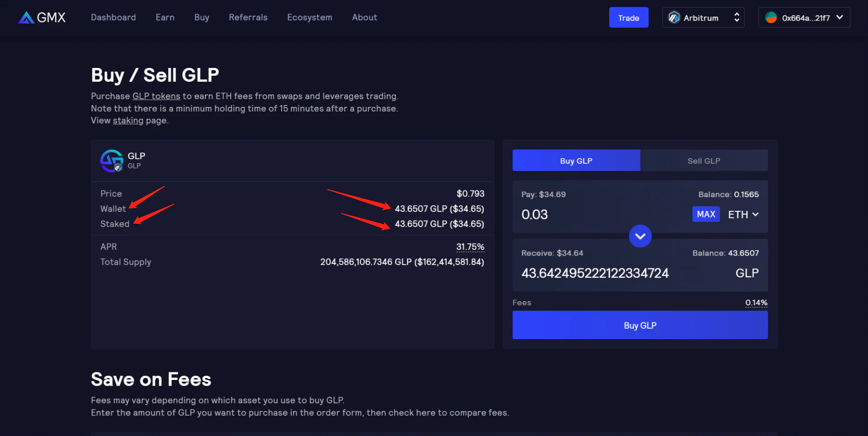Click the Fees label

click(522, 303)
